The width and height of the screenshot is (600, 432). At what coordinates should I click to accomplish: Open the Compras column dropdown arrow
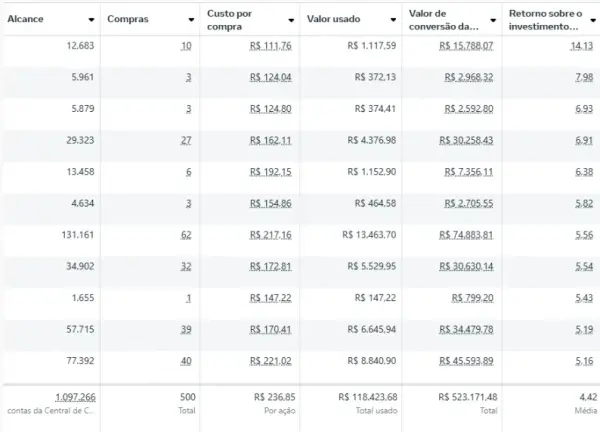(x=191, y=20)
